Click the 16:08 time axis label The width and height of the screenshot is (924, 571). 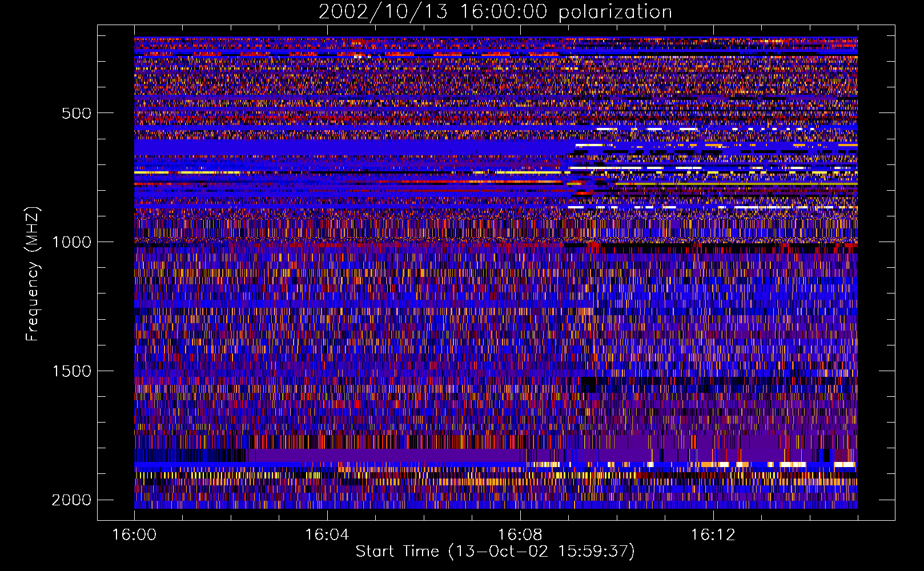[520, 535]
